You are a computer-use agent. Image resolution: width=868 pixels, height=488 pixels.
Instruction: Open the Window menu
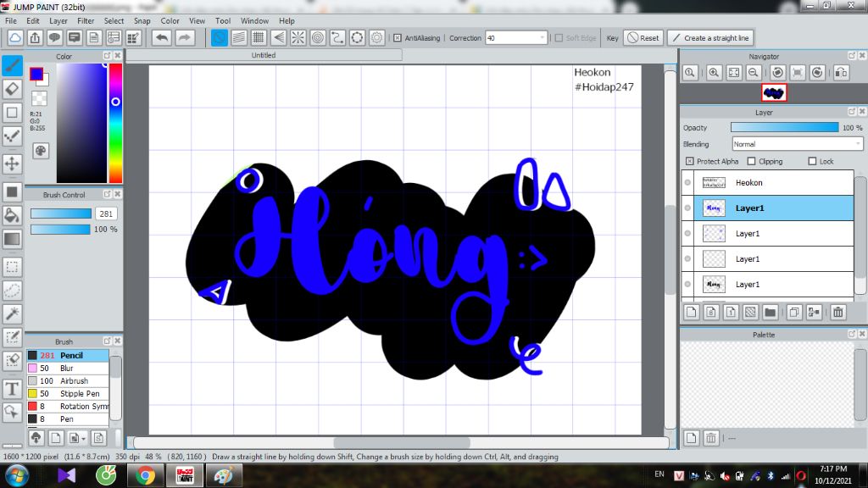tap(254, 20)
